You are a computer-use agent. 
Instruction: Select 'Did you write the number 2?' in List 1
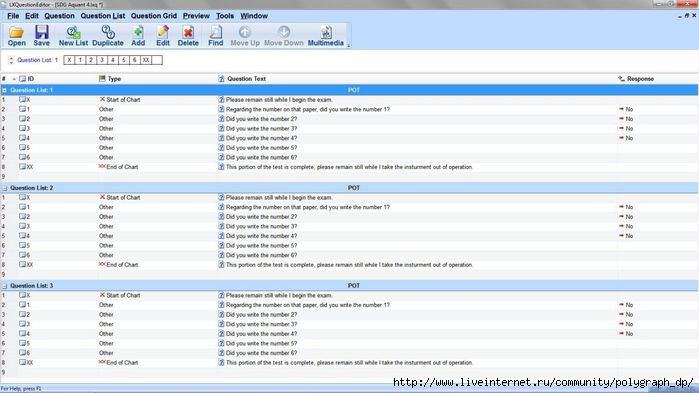[261, 119]
